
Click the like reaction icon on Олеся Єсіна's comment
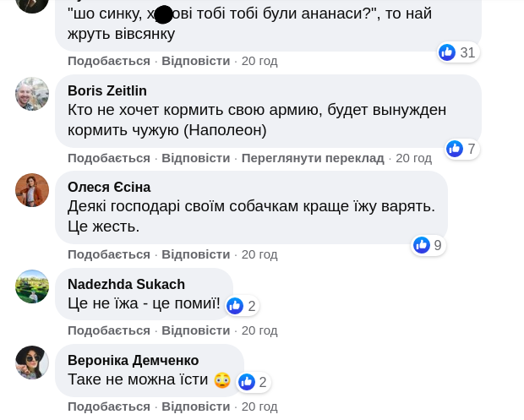tap(422, 245)
